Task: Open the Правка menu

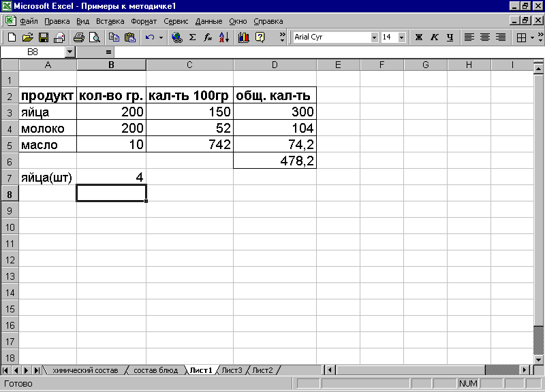Action: point(57,21)
